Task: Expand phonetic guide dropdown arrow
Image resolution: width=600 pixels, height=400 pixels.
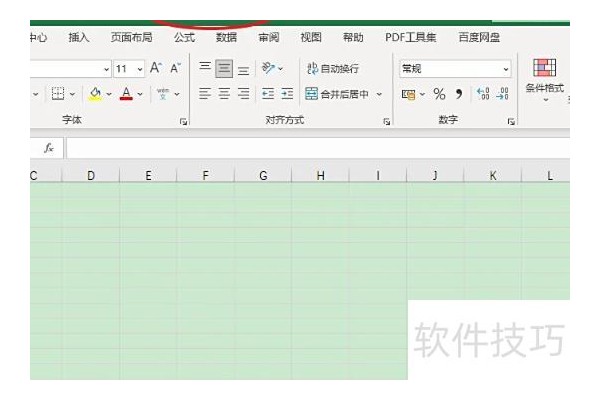Action: [x=177, y=94]
